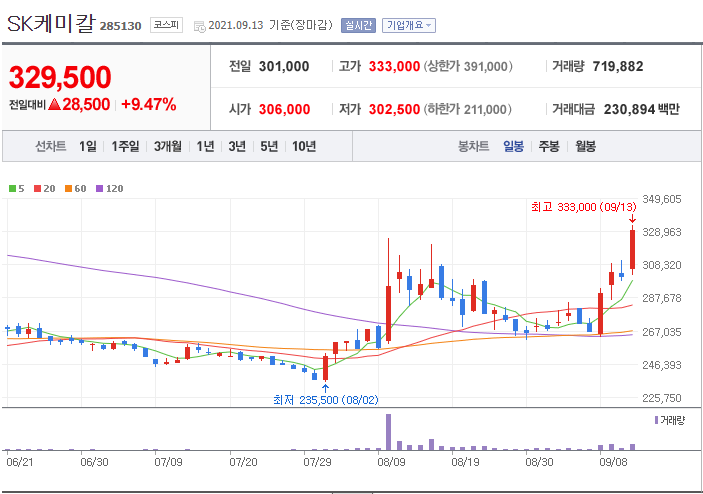Select the 1일 line chart tab
Screen dimensions: 703x494
click(87, 146)
